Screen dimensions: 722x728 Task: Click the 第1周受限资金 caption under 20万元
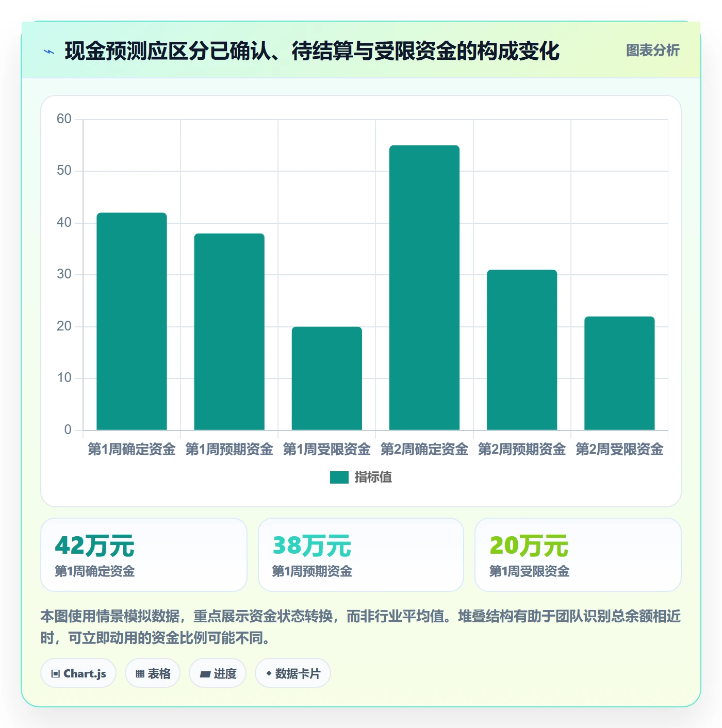pyautogui.click(x=529, y=571)
